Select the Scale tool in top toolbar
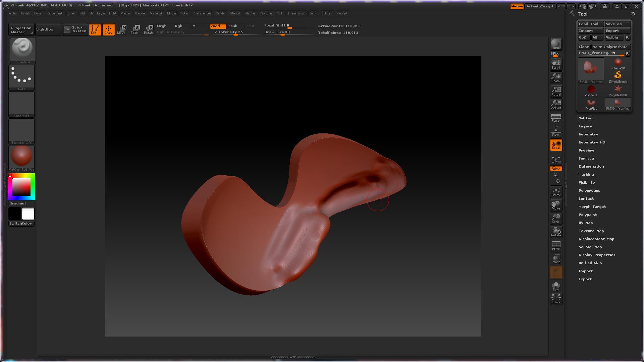The height and width of the screenshot is (362, 644). tap(135, 29)
